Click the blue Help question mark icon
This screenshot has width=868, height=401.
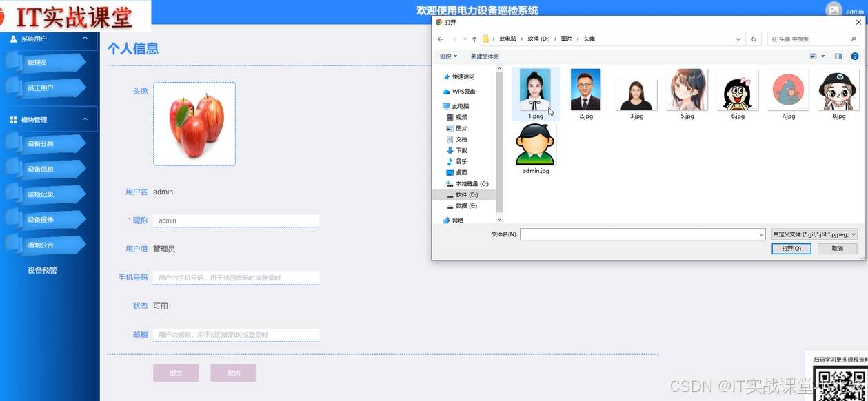[855, 56]
